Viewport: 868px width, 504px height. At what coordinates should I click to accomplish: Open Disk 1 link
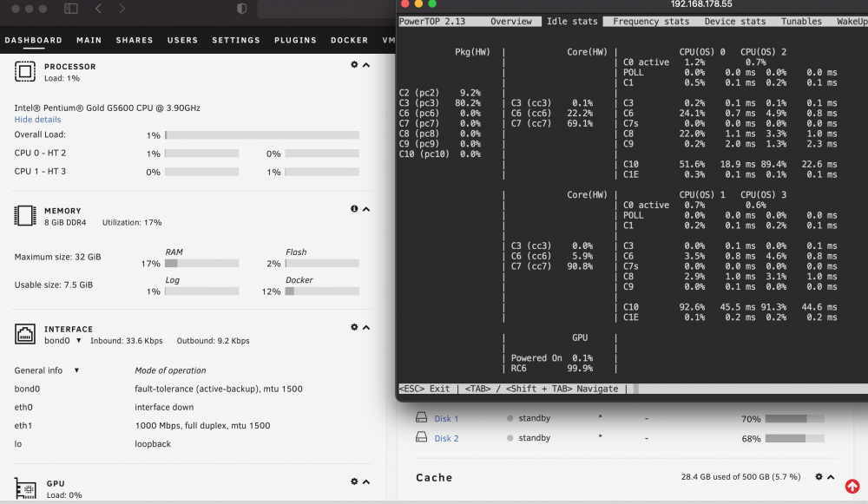tap(446, 419)
